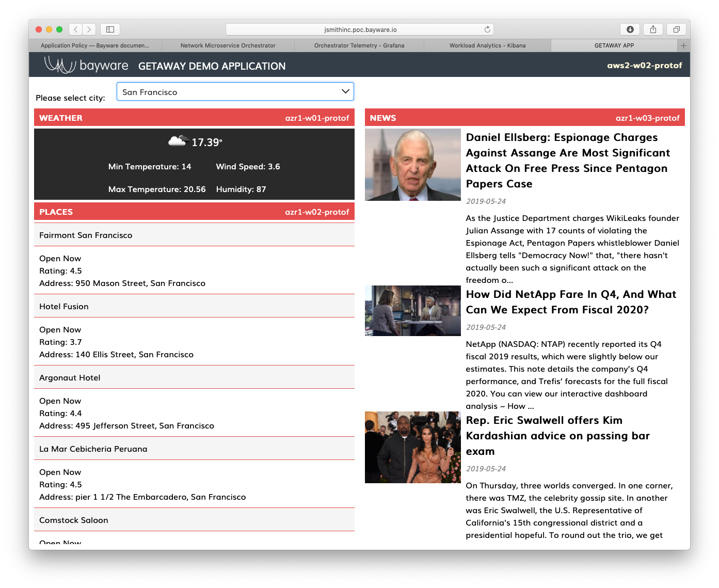This screenshot has width=719, height=588.
Task: Switch to the Workload Analytics - Kibana tab
Action: [487, 45]
